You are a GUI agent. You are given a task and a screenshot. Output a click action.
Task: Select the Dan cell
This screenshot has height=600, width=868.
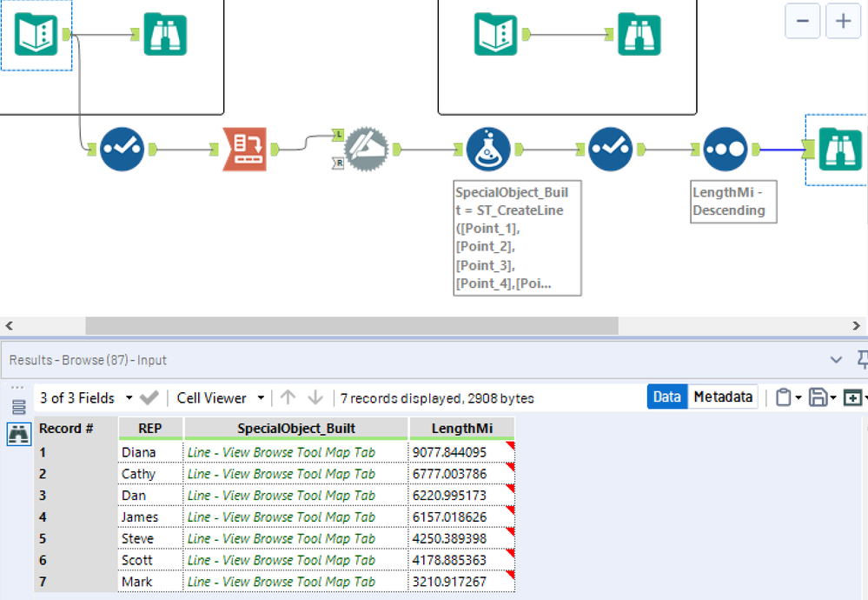[x=150, y=496]
